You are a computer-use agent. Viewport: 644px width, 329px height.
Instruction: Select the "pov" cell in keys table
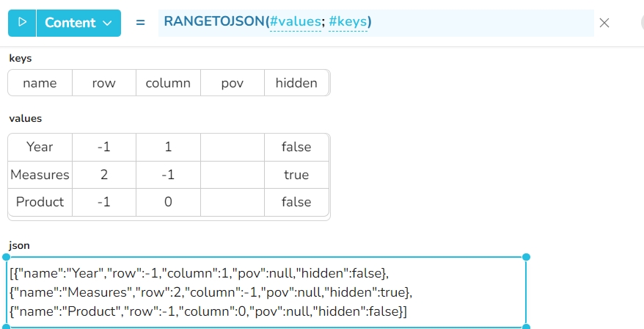coord(232,83)
